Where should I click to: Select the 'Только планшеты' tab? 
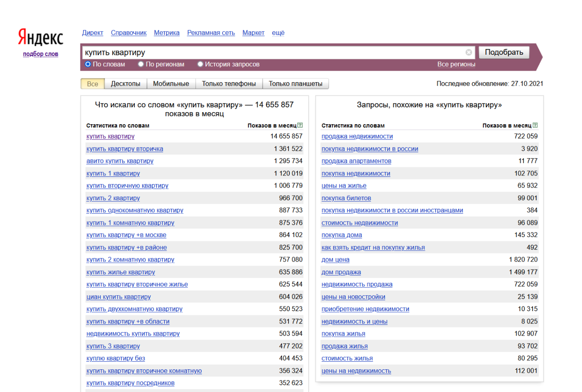295,84
